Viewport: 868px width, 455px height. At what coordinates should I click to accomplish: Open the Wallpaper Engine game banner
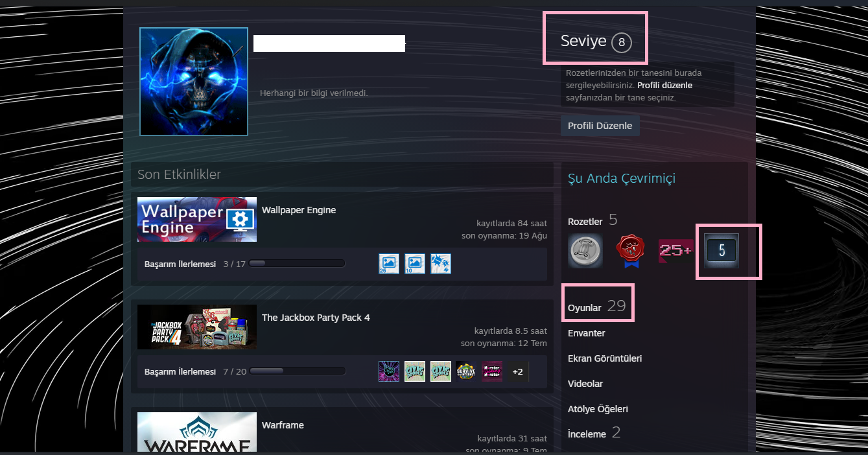(197, 219)
